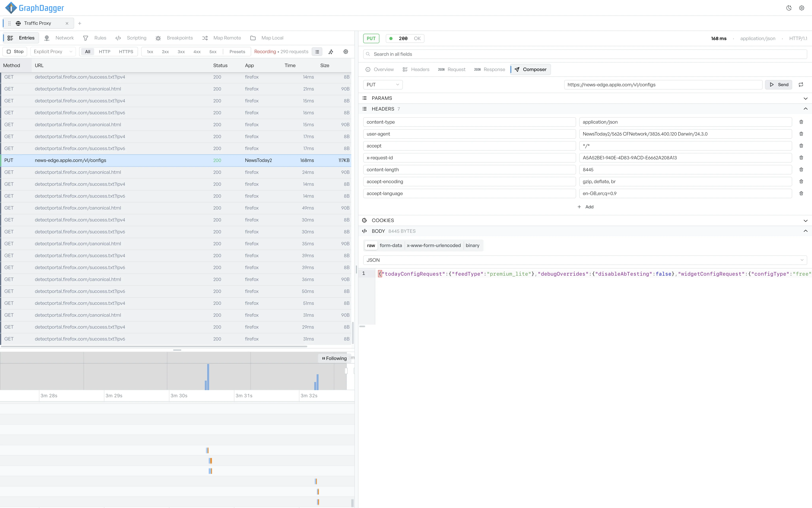
Task: Click the BODY section code icon
Action: (364, 231)
